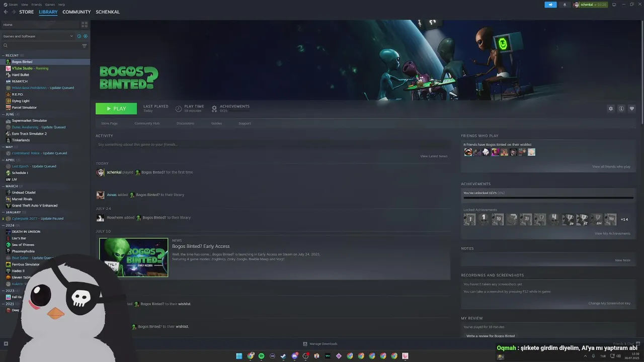Image resolution: width=644 pixels, height=362 pixels.
Task: Go to the STORE tab
Action: click(x=27, y=12)
